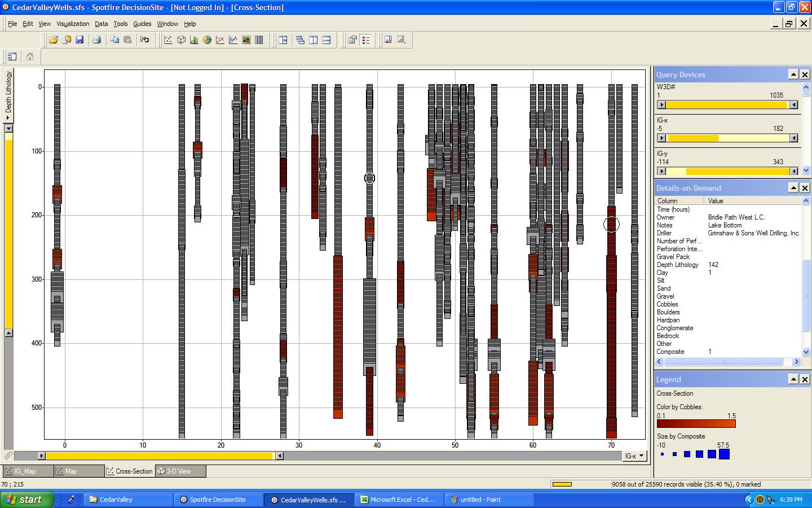The width and height of the screenshot is (812, 508).
Task: Switch to Microsoft Excel taskbar window
Action: tap(398, 500)
